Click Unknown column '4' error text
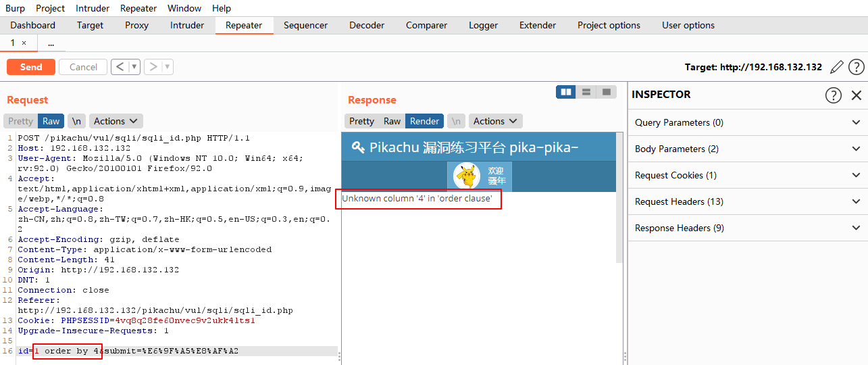 tap(417, 199)
